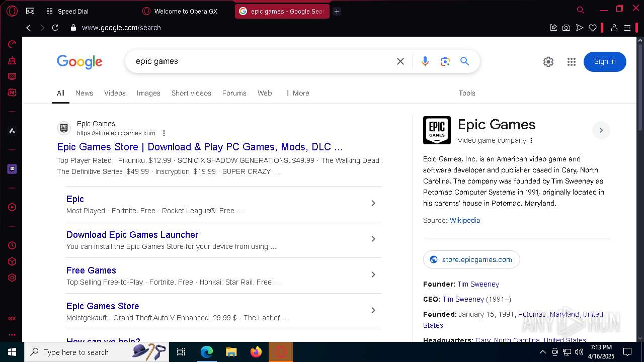Expand the More filters dropdown

(x=297, y=93)
